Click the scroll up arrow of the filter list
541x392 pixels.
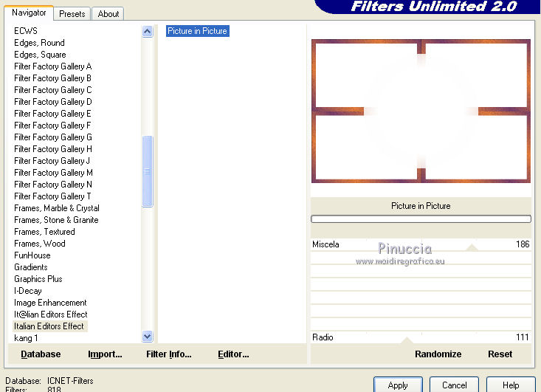(148, 32)
